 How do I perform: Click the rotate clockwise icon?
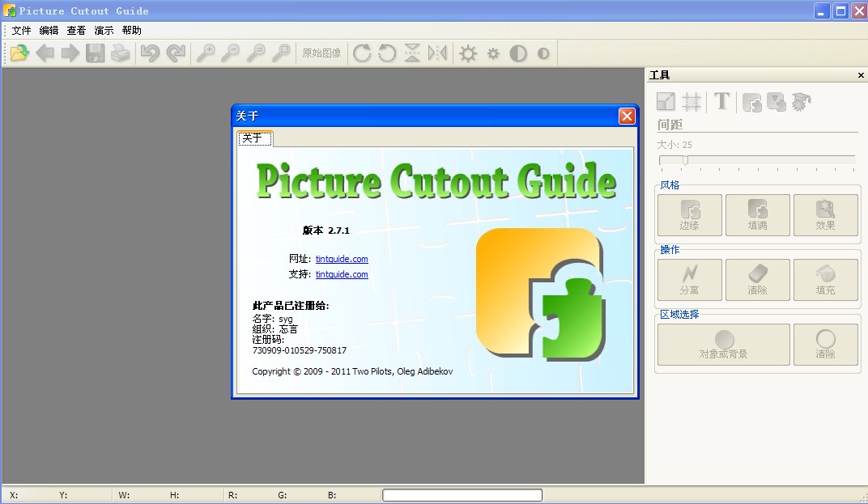coord(362,53)
